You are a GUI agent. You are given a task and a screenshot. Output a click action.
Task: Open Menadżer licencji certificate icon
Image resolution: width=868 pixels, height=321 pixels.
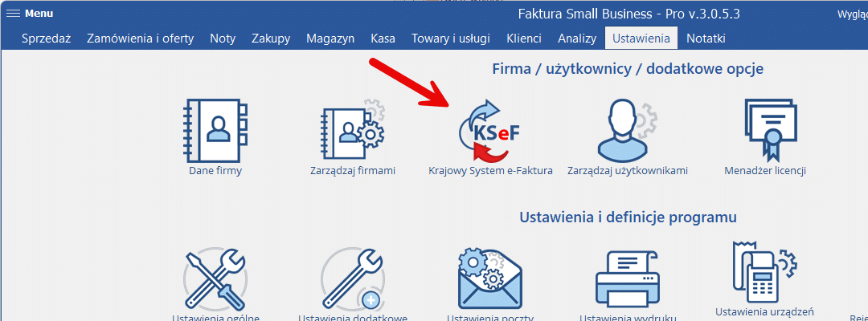click(765, 130)
